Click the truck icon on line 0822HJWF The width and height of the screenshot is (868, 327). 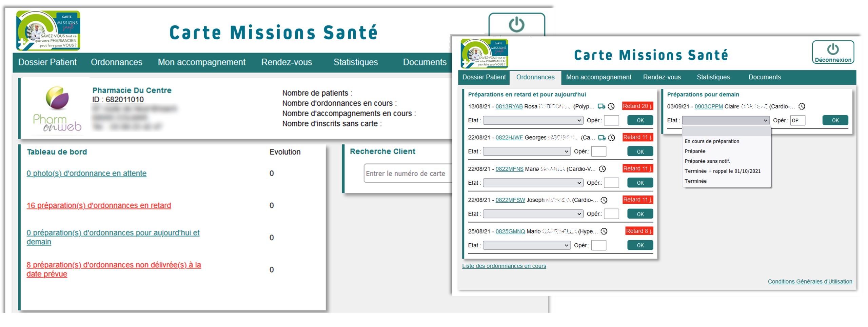601,138
